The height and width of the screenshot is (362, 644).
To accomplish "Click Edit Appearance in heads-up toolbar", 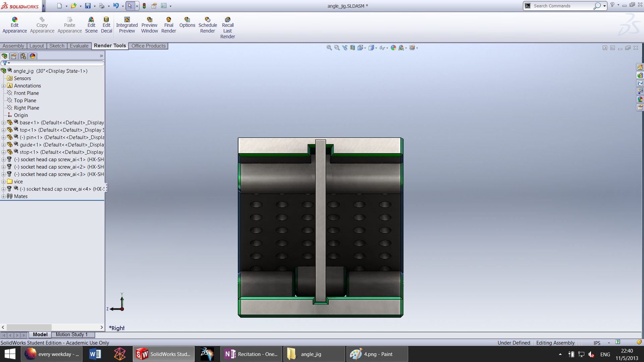I will tap(393, 48).
